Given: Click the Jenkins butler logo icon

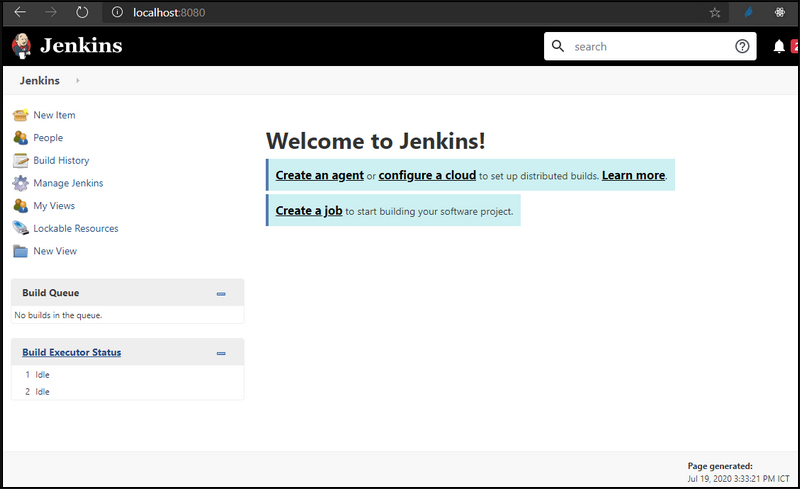Looking at the screenshot, I should click(x=21, y=46).
